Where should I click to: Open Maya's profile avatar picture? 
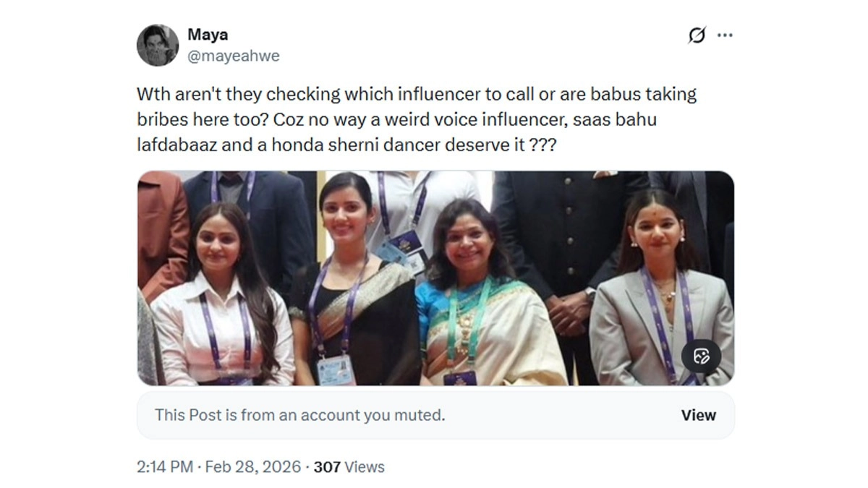pyautogui.click(x=158, y=45)
